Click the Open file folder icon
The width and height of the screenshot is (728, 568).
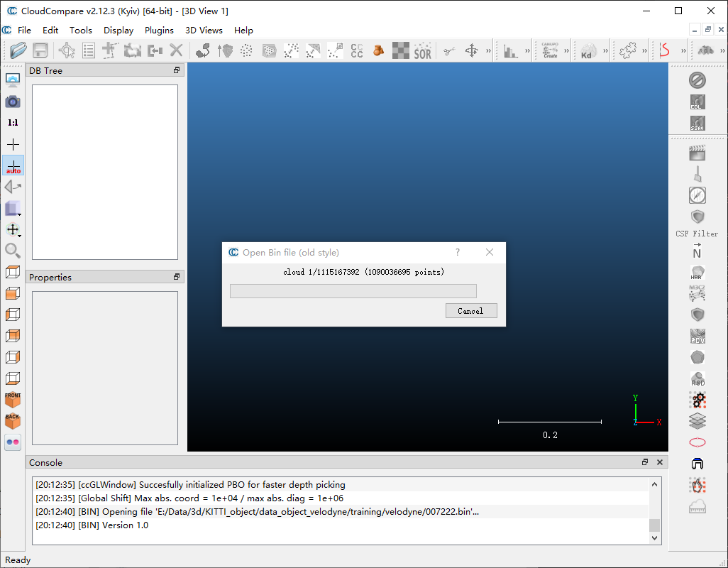point(18,50)
